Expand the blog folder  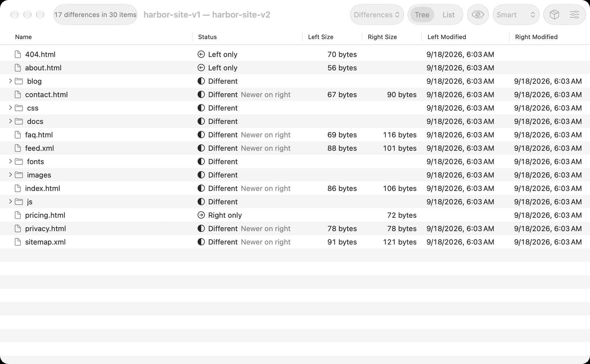click(10, 81)
